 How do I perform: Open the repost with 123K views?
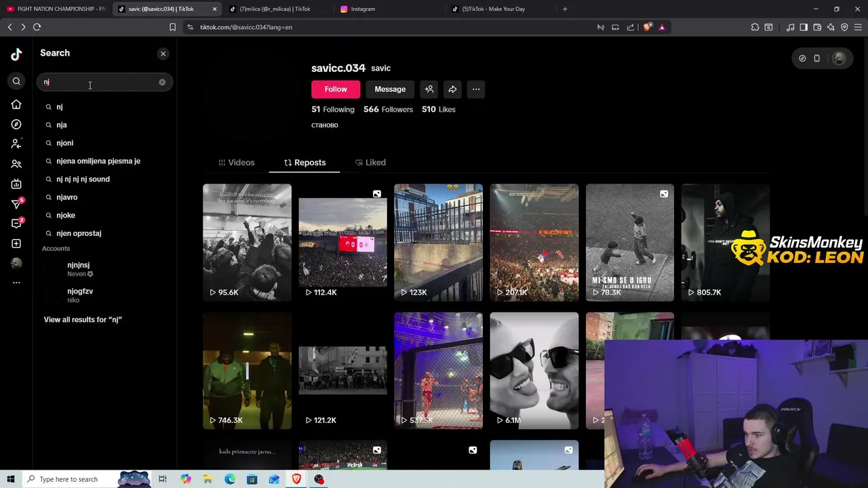point(438,243)
